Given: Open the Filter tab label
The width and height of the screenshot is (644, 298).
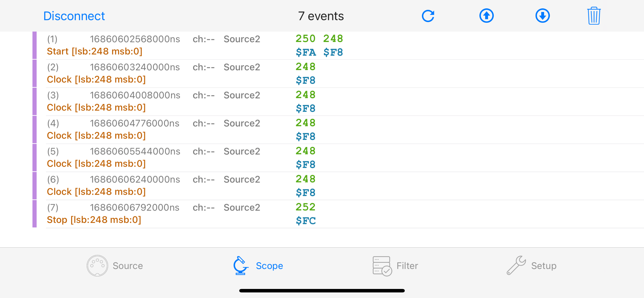Looking at the screenshot, I should pos(407,266).
